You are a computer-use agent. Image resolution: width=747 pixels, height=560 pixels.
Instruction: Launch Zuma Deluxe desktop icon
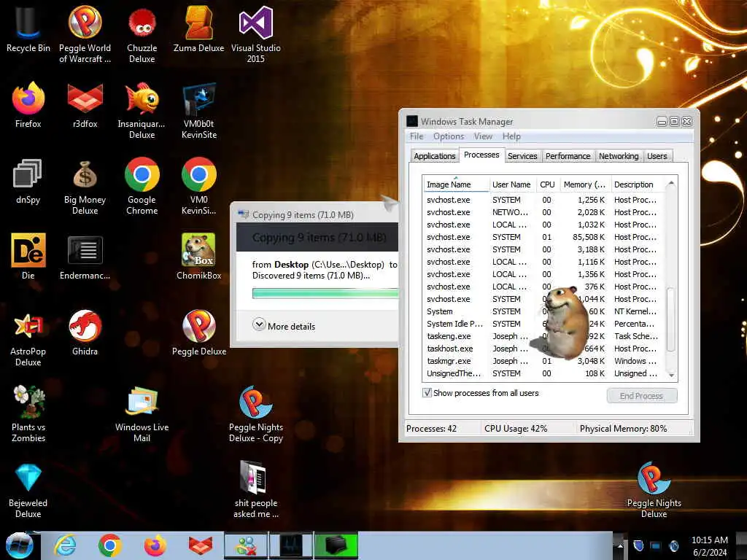[198, 29]
